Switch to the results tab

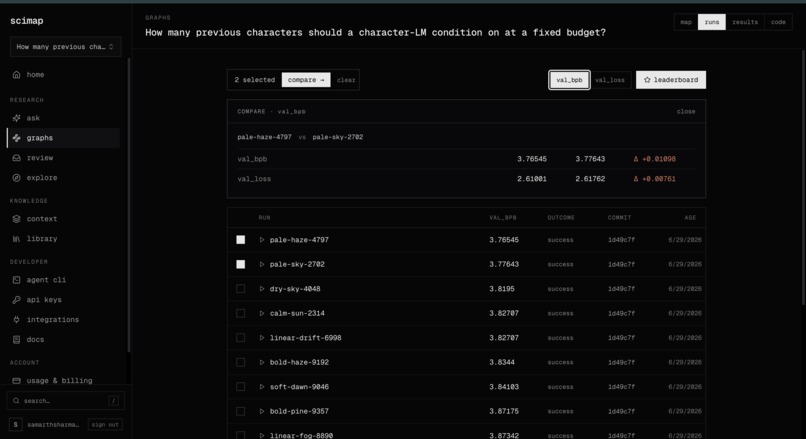click(745, 22)
